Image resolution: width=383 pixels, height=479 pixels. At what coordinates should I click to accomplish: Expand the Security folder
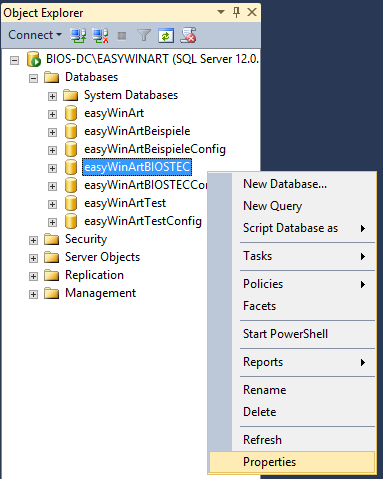(x=33, y=240)
